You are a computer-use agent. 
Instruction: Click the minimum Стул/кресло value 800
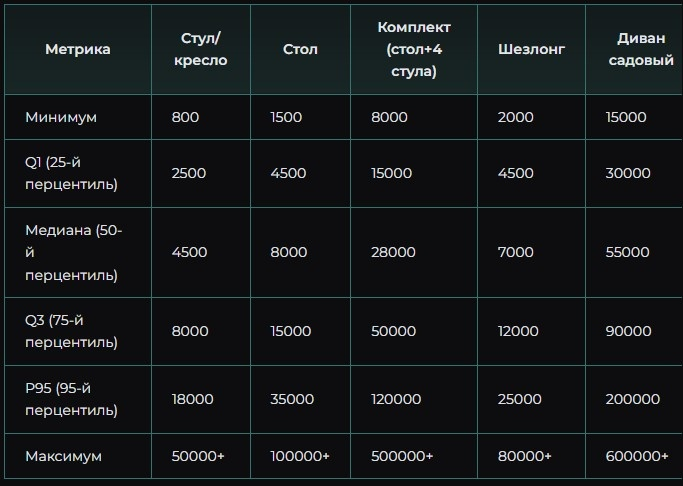(185, 117)
